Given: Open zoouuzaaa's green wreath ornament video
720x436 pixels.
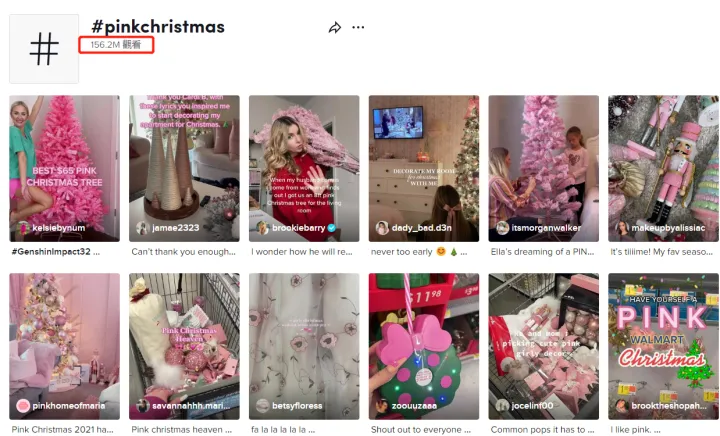Looking at the screenshot, I should tap(424, 347).
